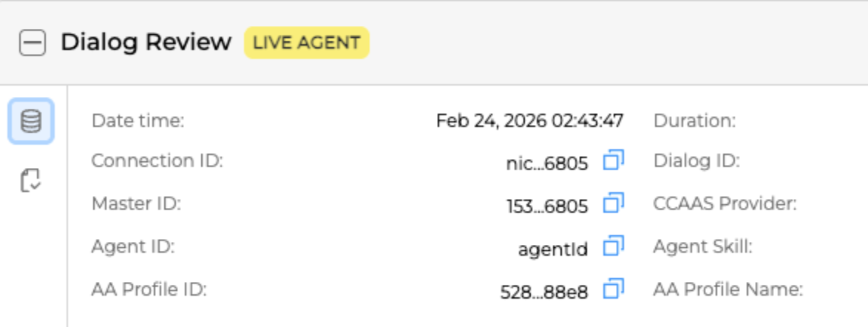The width and height of the screenshot is (868, 327).
Task: Copy the Agent ID value
Action: [x=614, y=246]
